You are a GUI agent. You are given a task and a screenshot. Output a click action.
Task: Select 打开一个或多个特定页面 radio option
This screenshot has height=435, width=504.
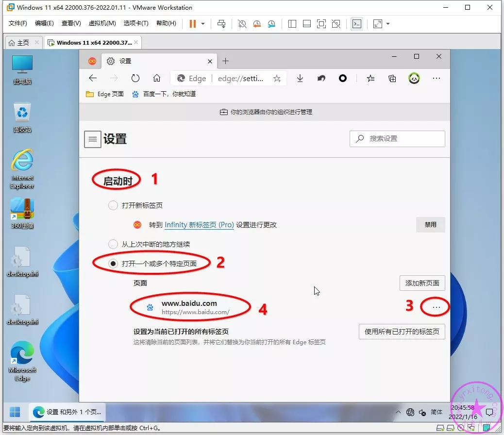pyautogui.click(x=113, y=263)
